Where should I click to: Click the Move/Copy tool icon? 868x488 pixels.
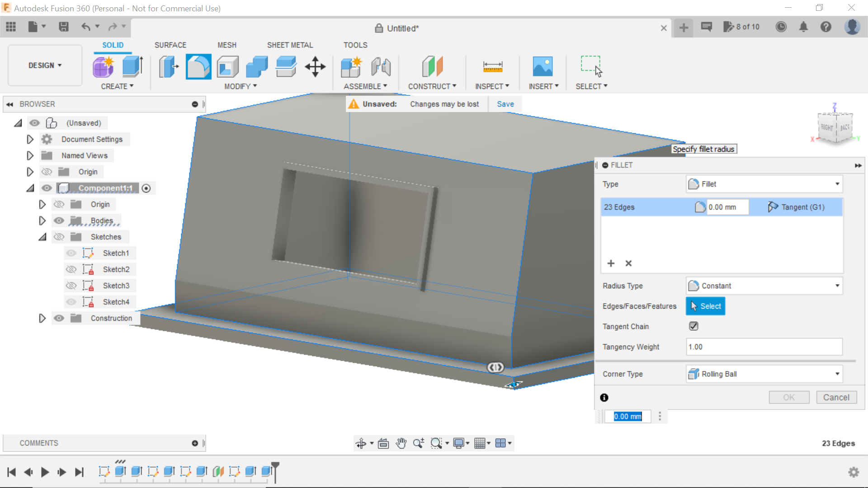[315, 66]
